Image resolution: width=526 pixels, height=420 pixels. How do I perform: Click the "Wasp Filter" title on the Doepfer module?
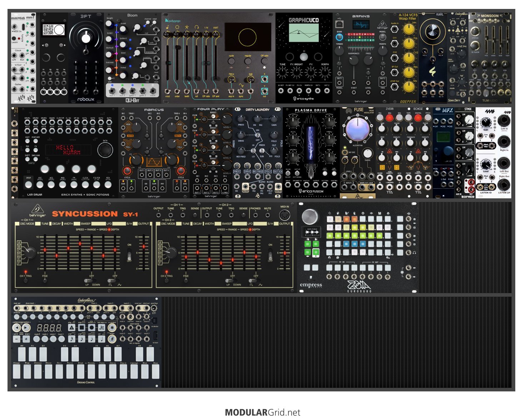point(407,19)
